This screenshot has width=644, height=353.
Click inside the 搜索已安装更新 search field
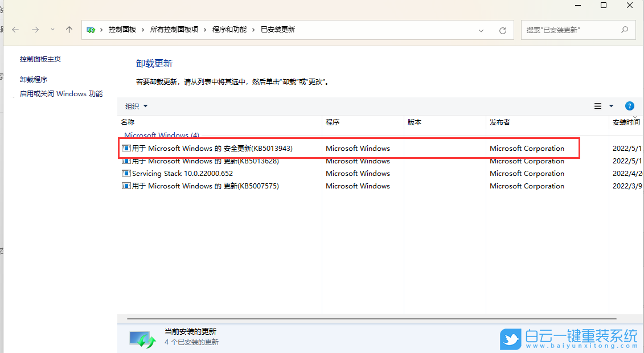(569, 30)
